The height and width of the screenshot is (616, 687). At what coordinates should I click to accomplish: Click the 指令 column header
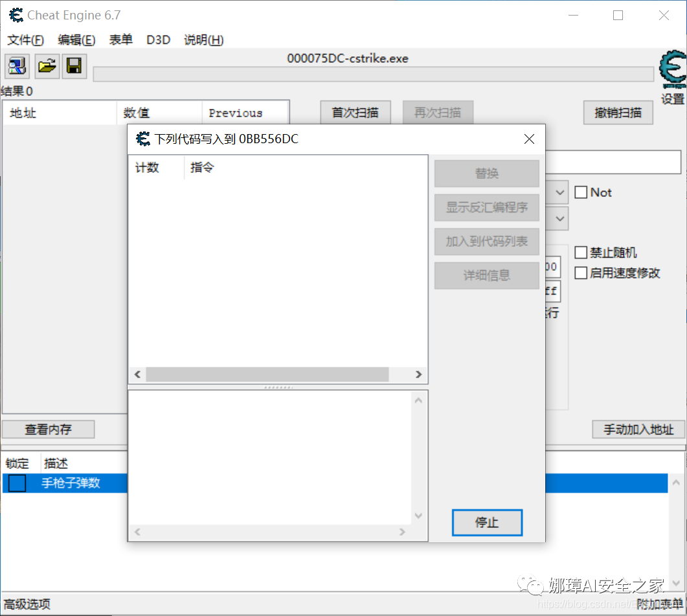click(306, 168)
